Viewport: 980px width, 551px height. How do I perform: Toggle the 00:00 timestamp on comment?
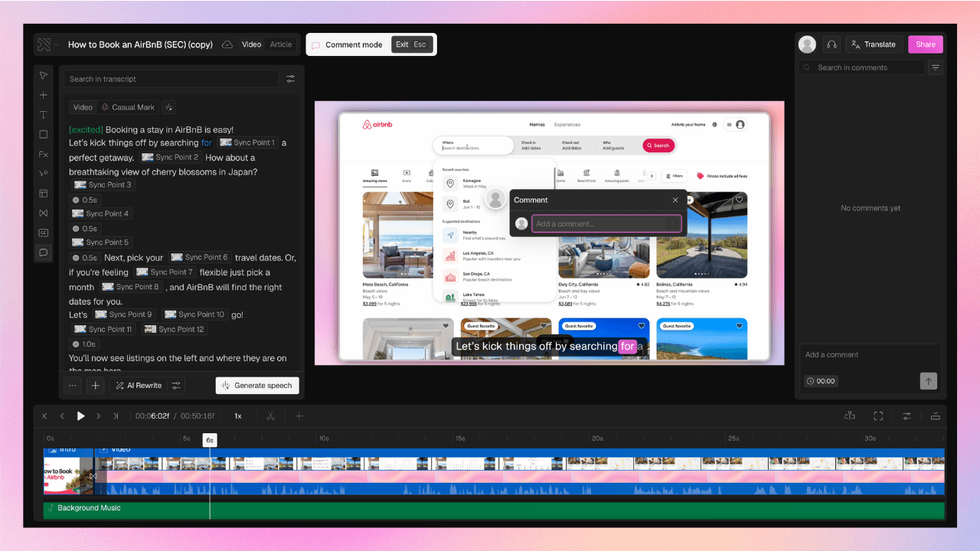(x=821, y=381)
